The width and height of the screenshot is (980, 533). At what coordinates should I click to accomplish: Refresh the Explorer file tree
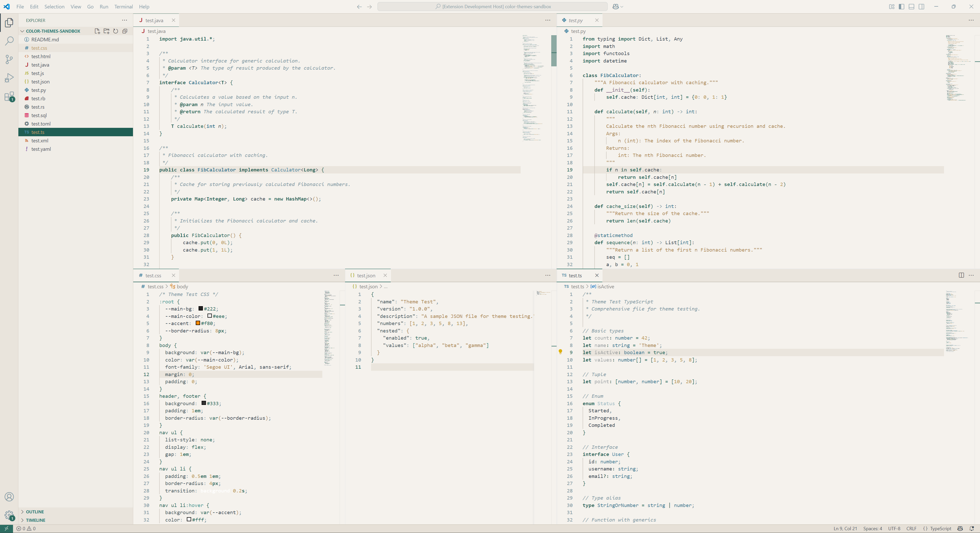tap(115, 31)
